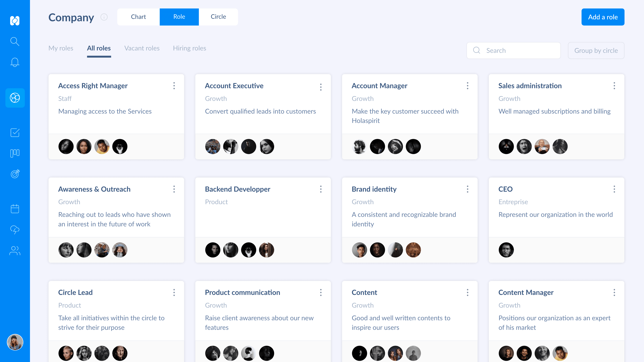Open options menu for Brand identity card
Screen dimensions: 644x362
[x=468, y=189]
